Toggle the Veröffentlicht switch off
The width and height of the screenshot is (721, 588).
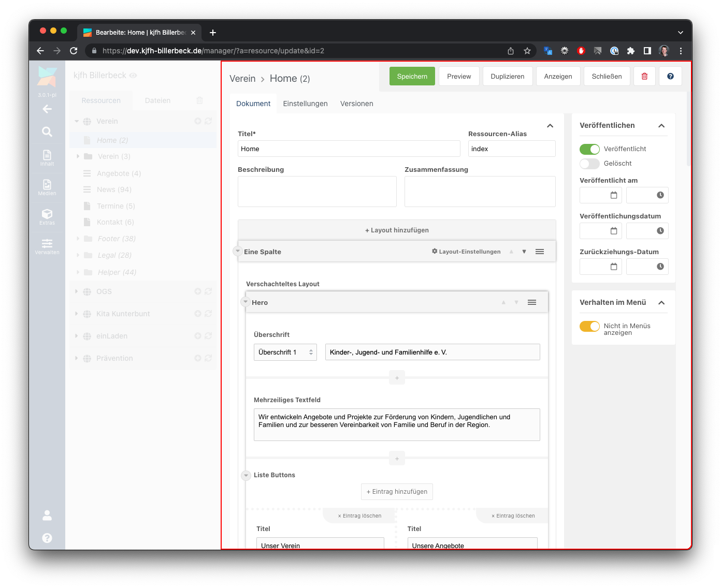pos(589,149)
